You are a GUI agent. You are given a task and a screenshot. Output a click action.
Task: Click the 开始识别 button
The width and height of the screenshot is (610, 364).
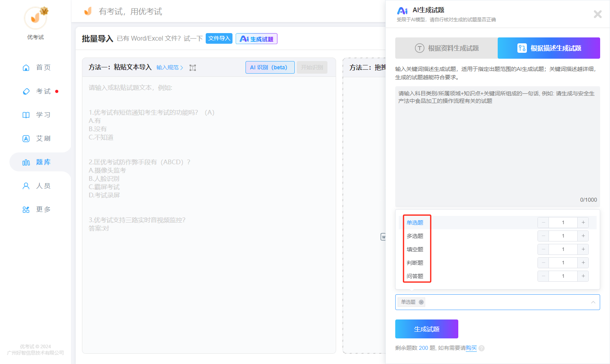(312, 67)
